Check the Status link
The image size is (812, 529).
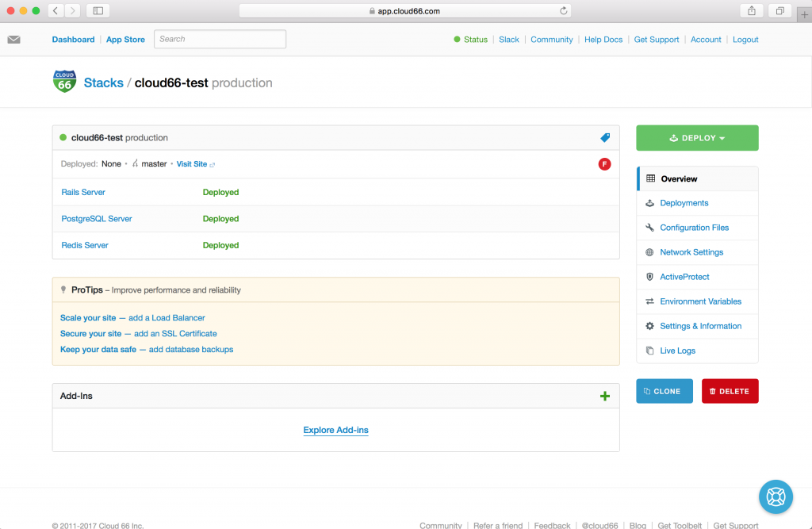click(x=476, y=40)
